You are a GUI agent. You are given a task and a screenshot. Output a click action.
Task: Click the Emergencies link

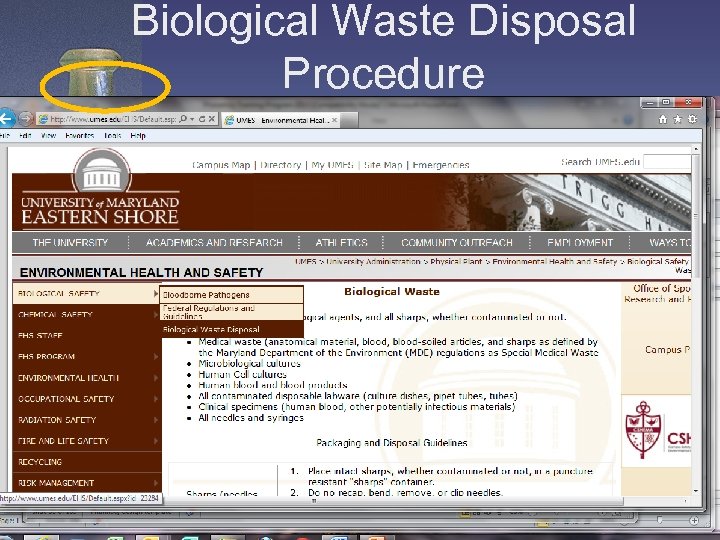440,165
